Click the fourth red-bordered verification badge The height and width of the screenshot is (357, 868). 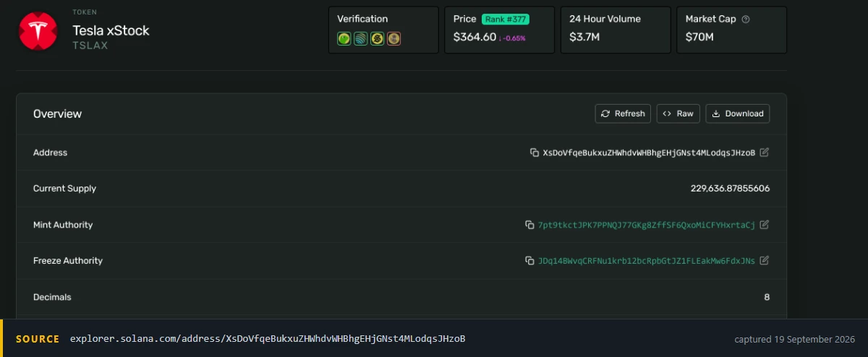point(393,38)
